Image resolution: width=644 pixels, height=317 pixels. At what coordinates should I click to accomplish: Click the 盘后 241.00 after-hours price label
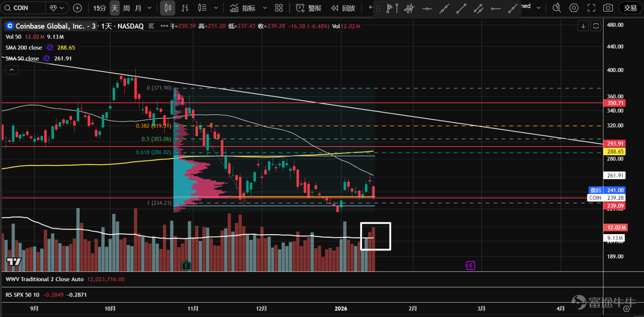click(607, 190)
